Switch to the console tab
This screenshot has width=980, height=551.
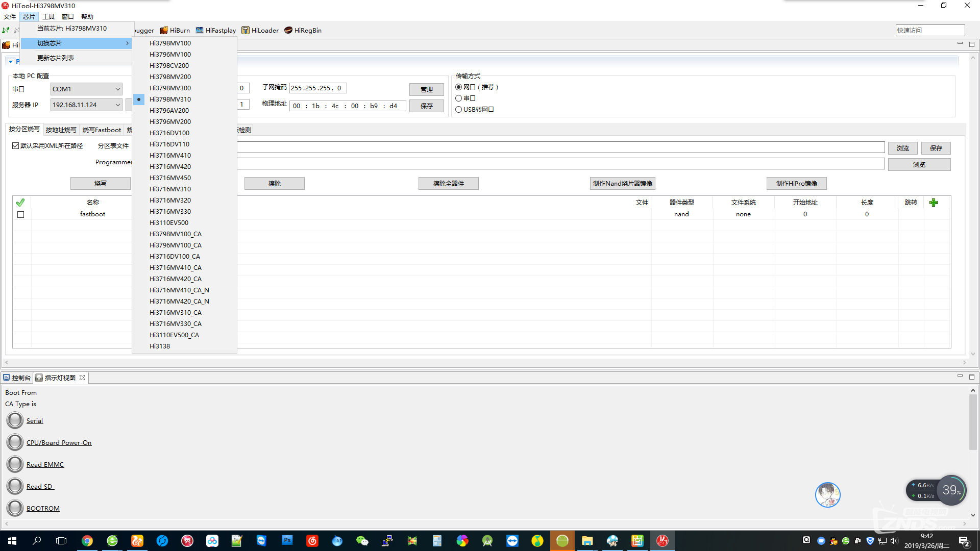[x=17, y=378]
